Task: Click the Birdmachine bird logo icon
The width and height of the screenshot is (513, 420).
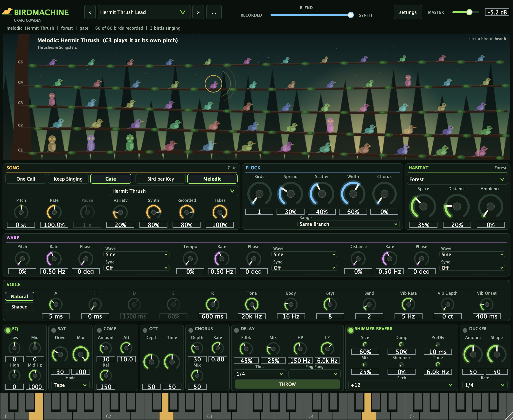Action: pyautogui.click(x=7, y=12)
